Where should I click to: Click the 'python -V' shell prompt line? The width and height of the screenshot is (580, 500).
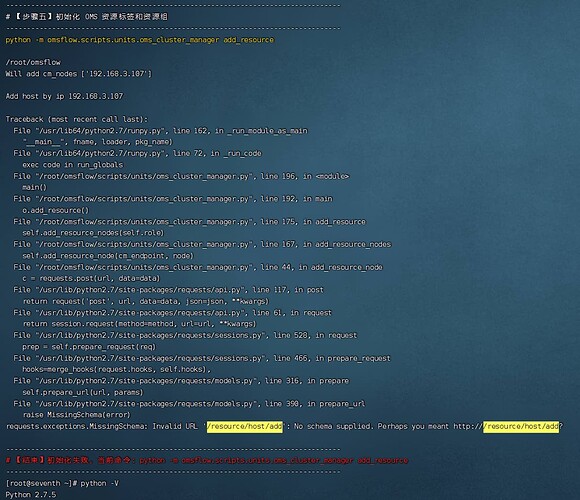point(62,483)
